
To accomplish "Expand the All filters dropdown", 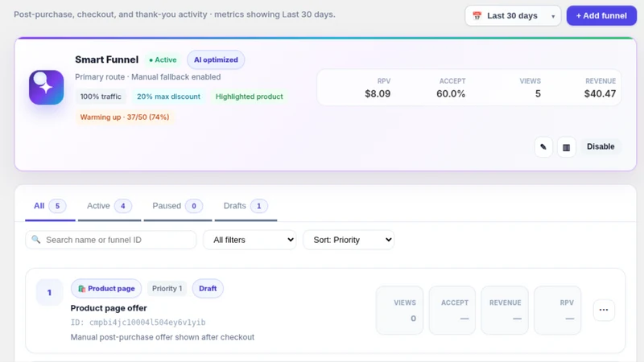I will [x=250, y=240].
